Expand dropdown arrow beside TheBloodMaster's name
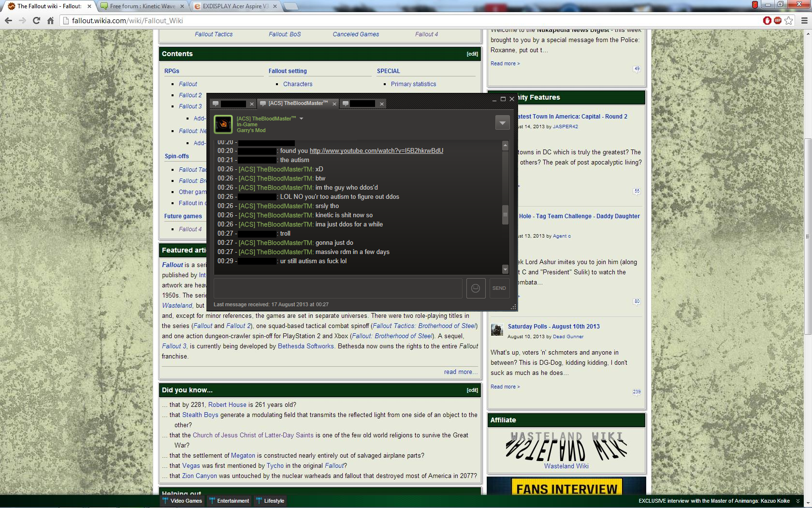The height and width of the screenshot is (508, 812). pos(301,119)
